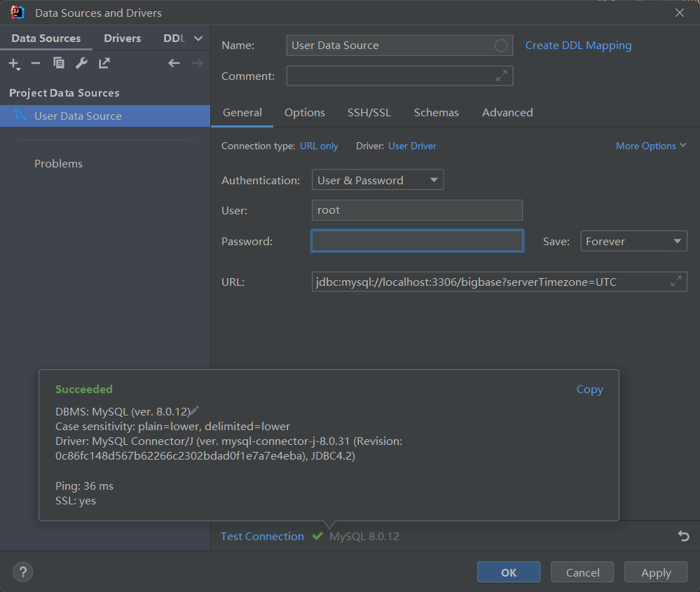Click the Succeeded status text

(84, 390)
